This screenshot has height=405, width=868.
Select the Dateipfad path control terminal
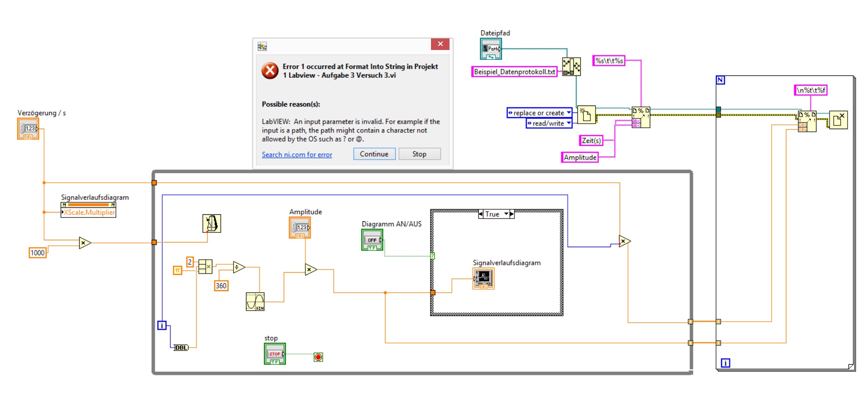click(491, 49)
